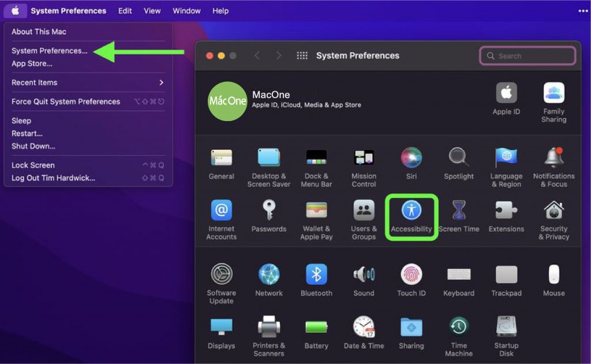Viewport: 591px width, 364px height.
Task: Go forward with the right chevron button
Action: pos(279,56)
